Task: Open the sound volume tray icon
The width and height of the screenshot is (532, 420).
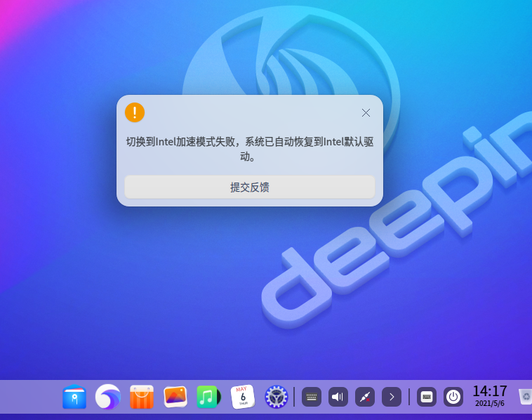Action: tap(338, 397)
